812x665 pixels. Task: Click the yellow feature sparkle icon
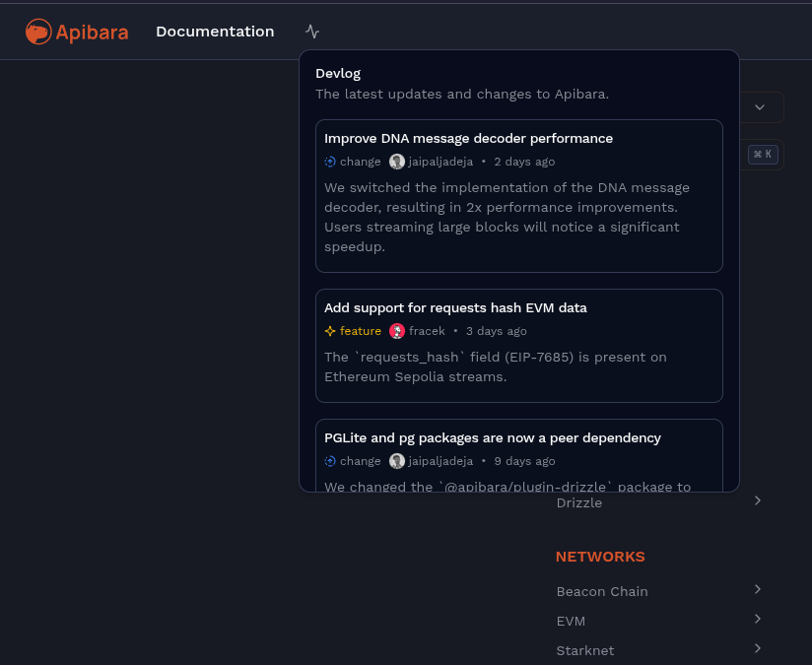(330, 331)
